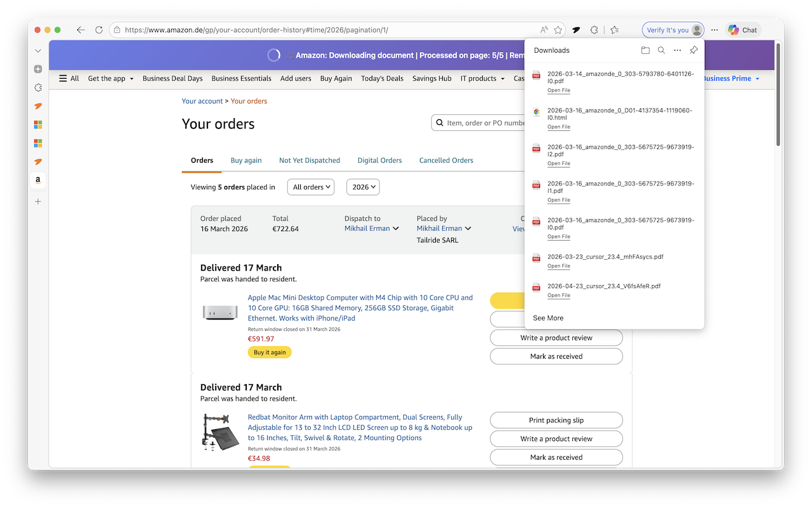Viewport: 812px width, 508px height.
Task: Expand the Business Prime dropdown
Action: click(731, 79)
